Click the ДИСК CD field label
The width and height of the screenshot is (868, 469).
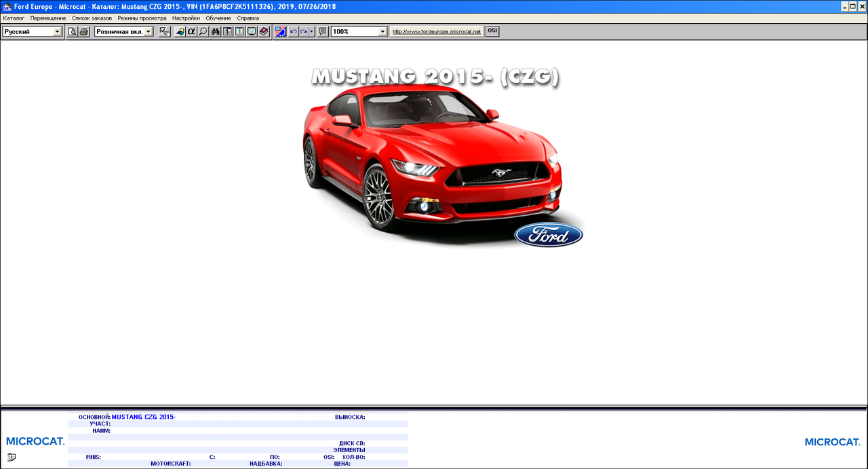[352, 443]
